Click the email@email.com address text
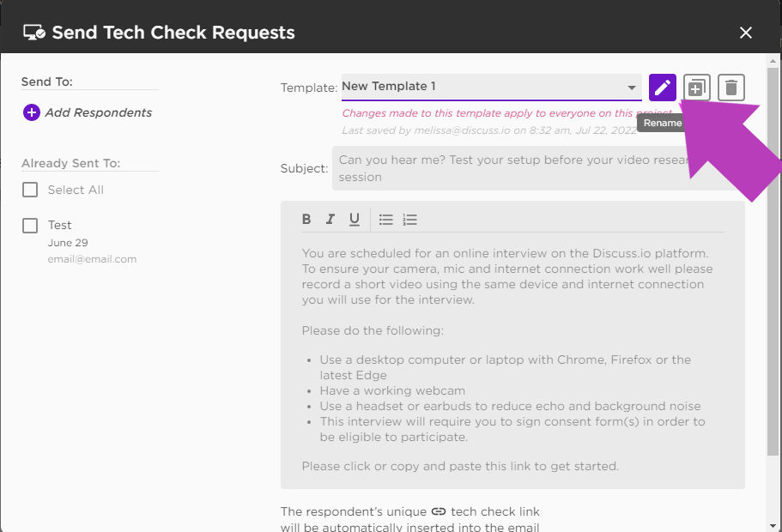The height and width of the screenshot is (532, 782). pyautogui.click(x=92, y=259)
